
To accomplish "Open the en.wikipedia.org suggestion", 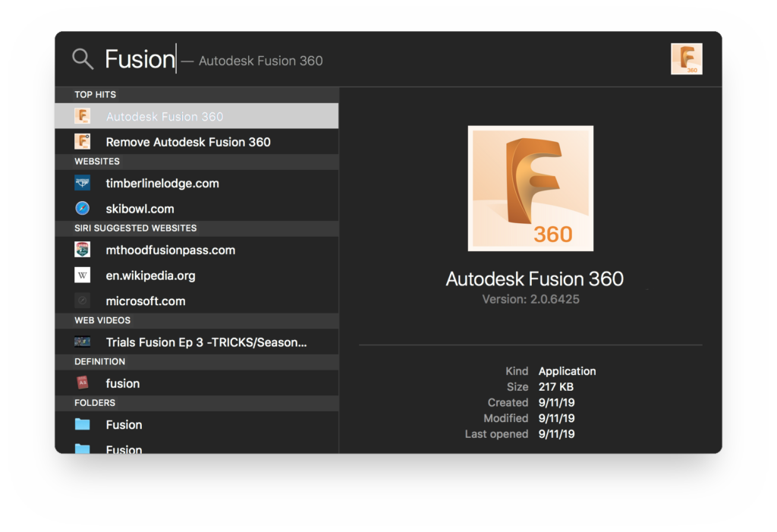I will [x=197, y=275].
